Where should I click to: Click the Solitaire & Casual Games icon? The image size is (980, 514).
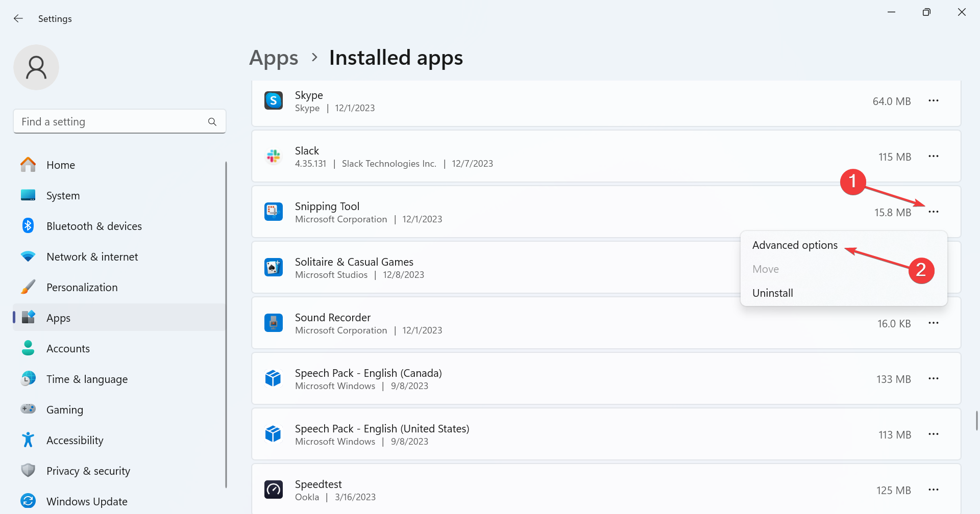(x=274, y=267)
